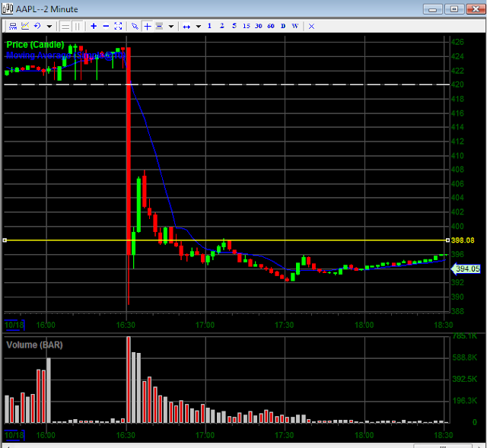Toggle horizontal grid lines button

(x=65, y=27)
